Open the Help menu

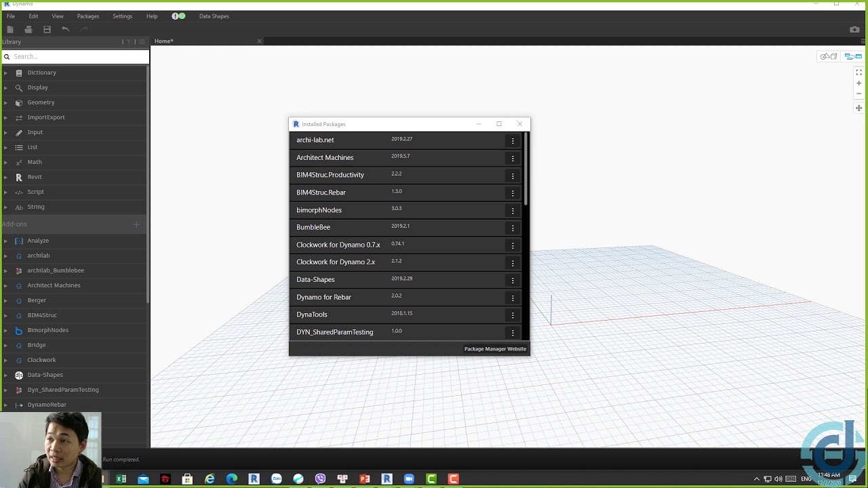tap(152, 16)
